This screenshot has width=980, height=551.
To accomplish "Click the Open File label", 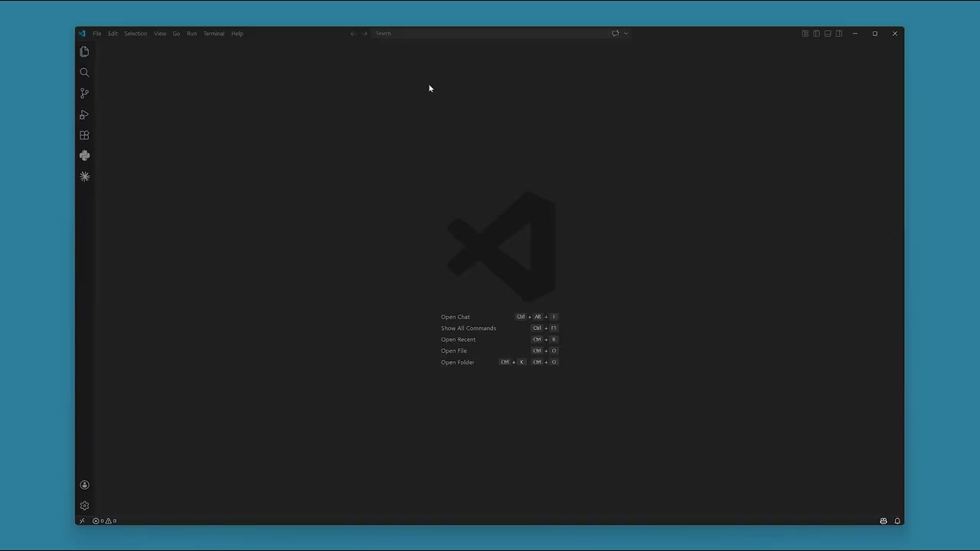I will tap(454, 351).
